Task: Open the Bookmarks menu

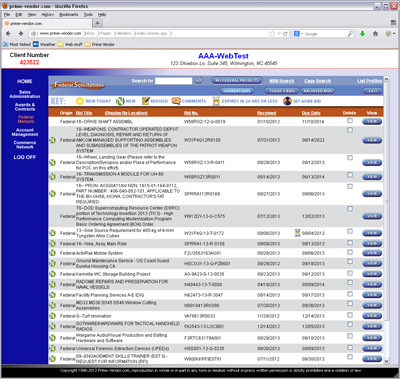Action: click(x=69, y=15)
